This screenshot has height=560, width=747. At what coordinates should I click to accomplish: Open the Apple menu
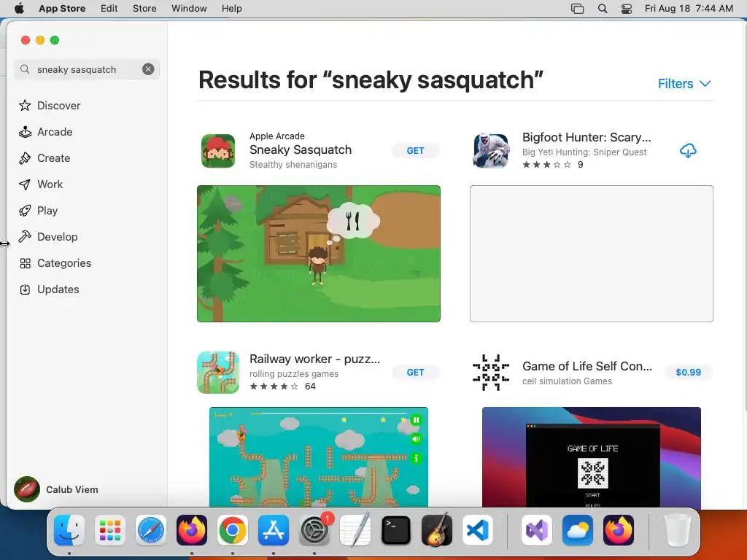tap(19, 9)
